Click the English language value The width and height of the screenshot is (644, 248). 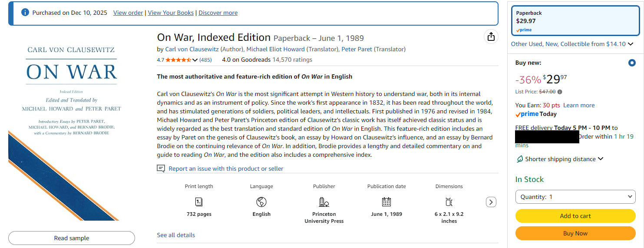261,214
